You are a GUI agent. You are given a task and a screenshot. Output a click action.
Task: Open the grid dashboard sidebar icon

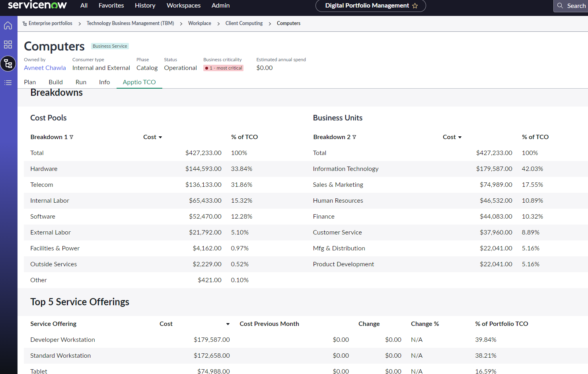[x=8, y=45]
